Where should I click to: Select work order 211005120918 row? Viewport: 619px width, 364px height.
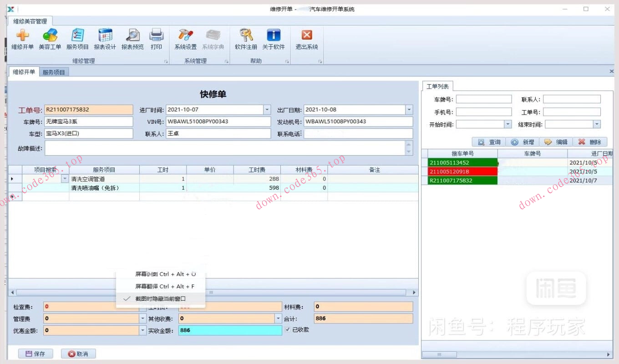pyautogui.click(x=459, y=172)
